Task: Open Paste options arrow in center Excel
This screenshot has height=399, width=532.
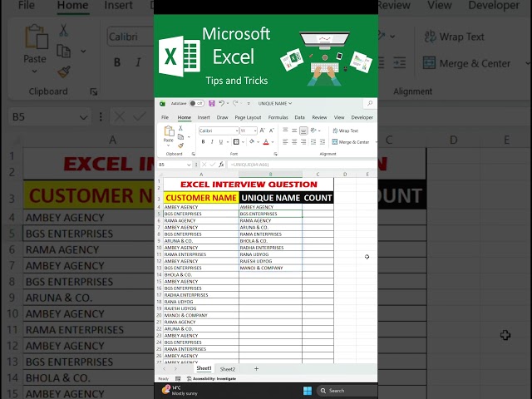Action: tap(168, 145)
